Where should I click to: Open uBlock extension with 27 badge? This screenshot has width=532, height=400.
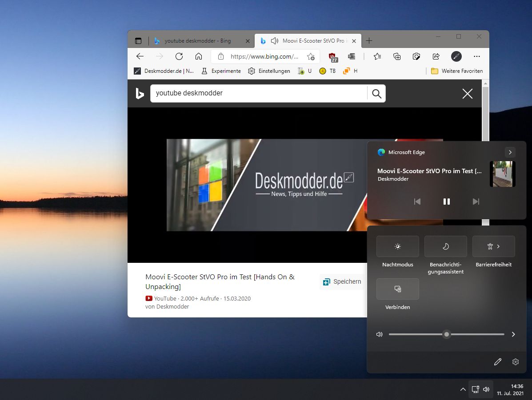[333, 57]
